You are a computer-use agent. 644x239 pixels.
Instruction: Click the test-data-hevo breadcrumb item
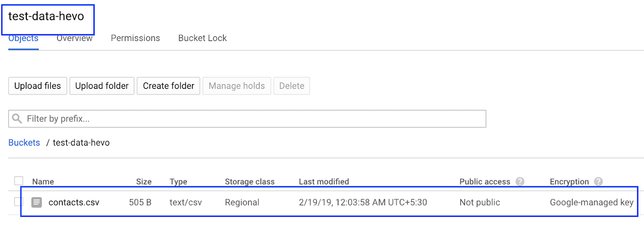click(81, 142)
